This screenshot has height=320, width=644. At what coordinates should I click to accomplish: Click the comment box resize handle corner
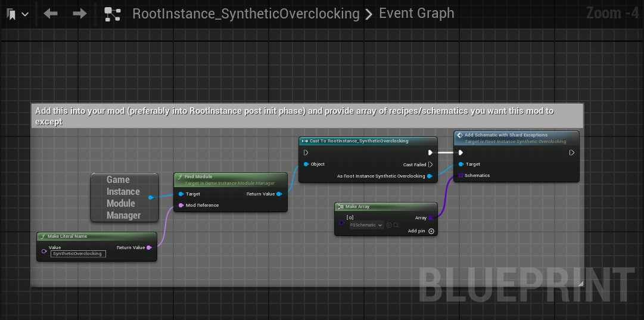tap(581, 284)
